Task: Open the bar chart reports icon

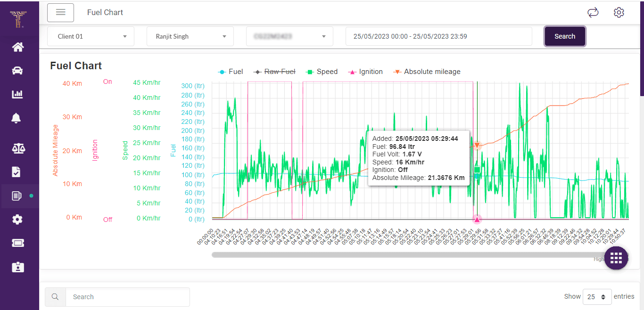Action: [17, 94]
